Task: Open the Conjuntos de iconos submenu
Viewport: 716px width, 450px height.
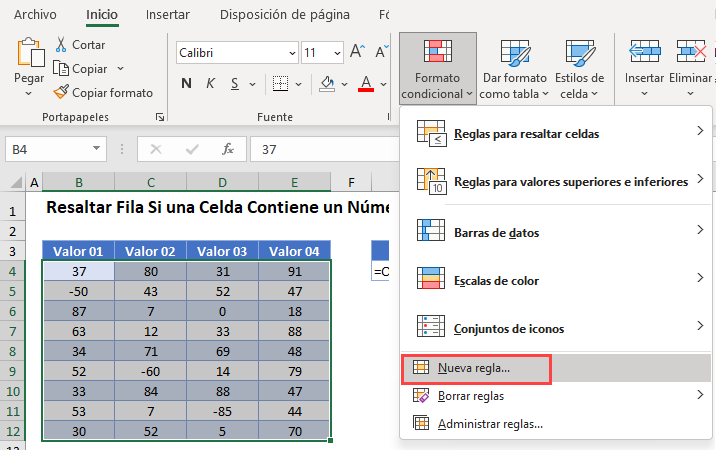Action: pyautogui.click(x=556, y=328)
